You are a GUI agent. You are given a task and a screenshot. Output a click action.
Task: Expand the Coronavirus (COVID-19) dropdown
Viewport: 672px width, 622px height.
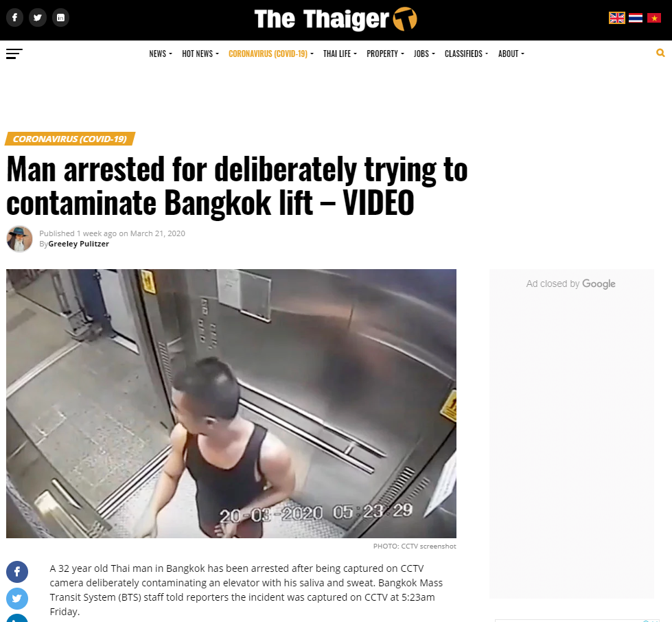click(271, 54)
